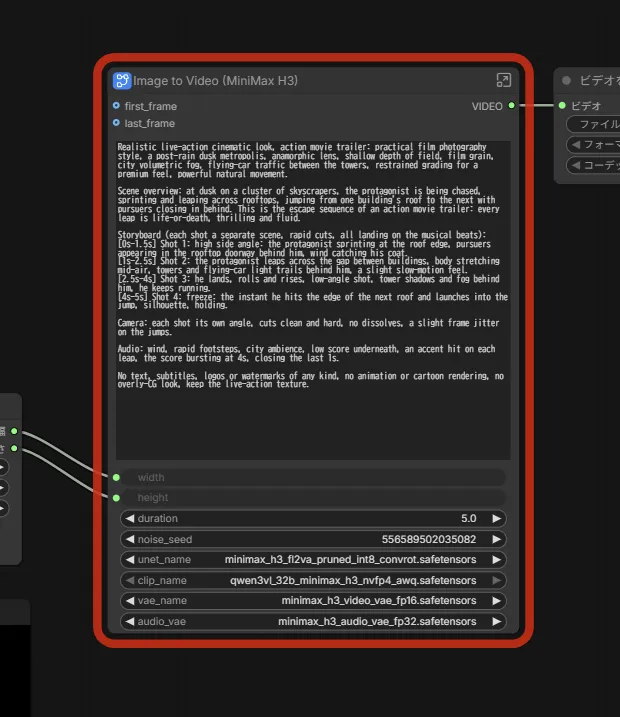Screen dimensions: 620x717
Task: Click the last_frame input socket
Action: (x=116, y=123)
